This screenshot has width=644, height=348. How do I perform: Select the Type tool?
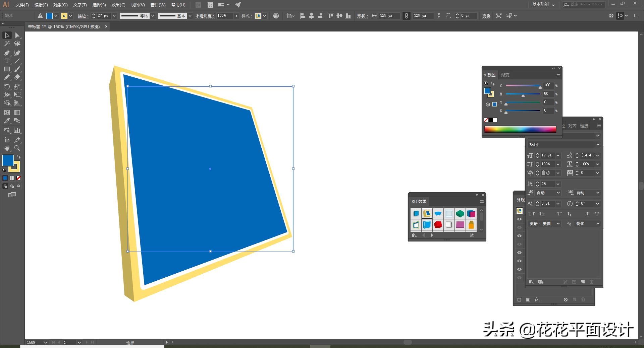tap(7, 61)
